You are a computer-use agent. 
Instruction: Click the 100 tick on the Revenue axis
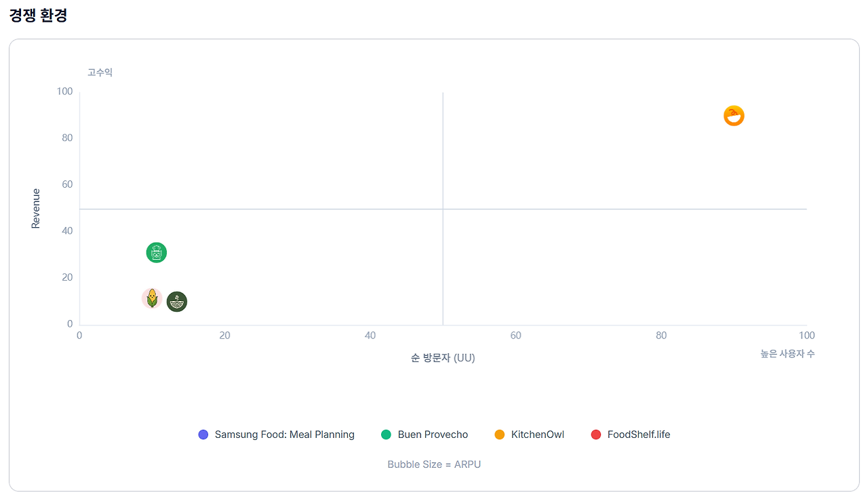click(65, 92)
